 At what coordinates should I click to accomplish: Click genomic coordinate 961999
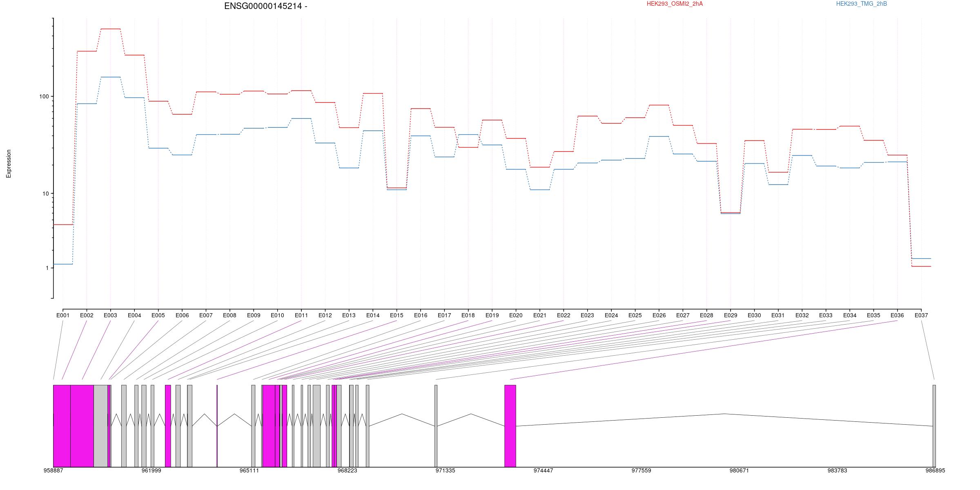click(x=151, y=470)
